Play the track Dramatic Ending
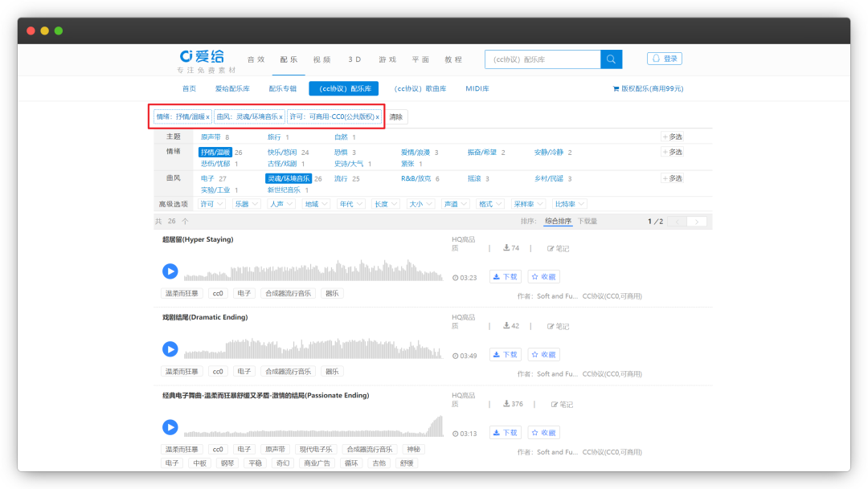The width and height of the screenshot is (868, 489). click(170, 348)
